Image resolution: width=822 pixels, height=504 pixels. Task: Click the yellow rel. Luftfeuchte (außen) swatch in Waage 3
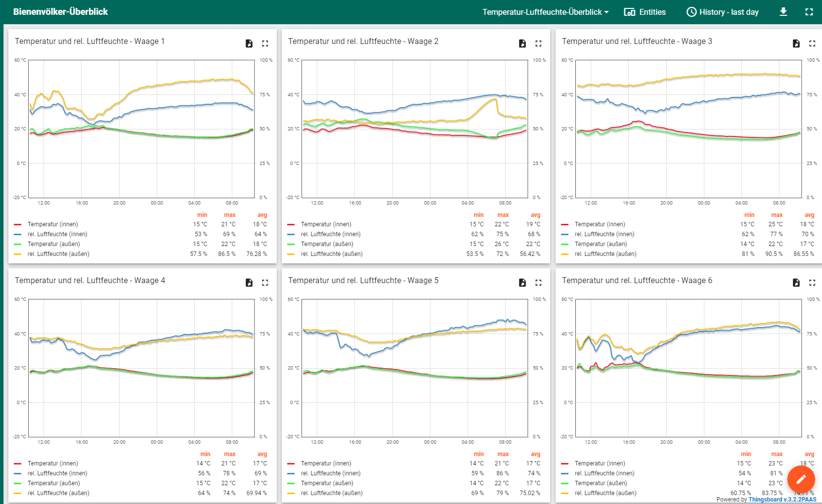pos(565,254)
